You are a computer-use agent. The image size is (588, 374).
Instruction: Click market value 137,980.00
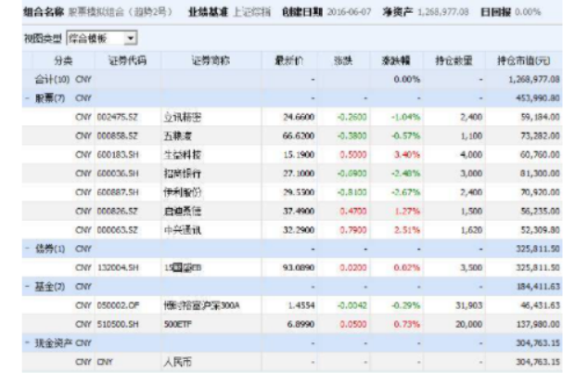pos(538,325)
